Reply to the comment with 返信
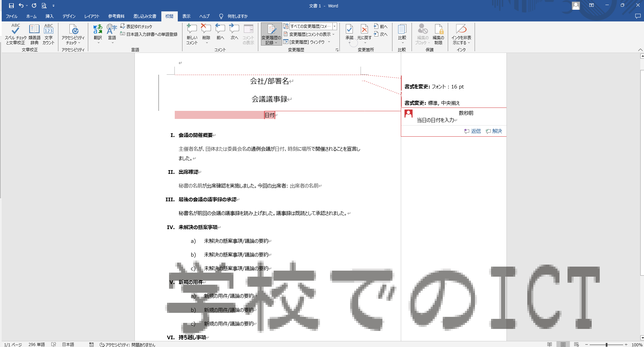Image resolution: width=644 pixels, height=347 pixels. pos(473,131)
